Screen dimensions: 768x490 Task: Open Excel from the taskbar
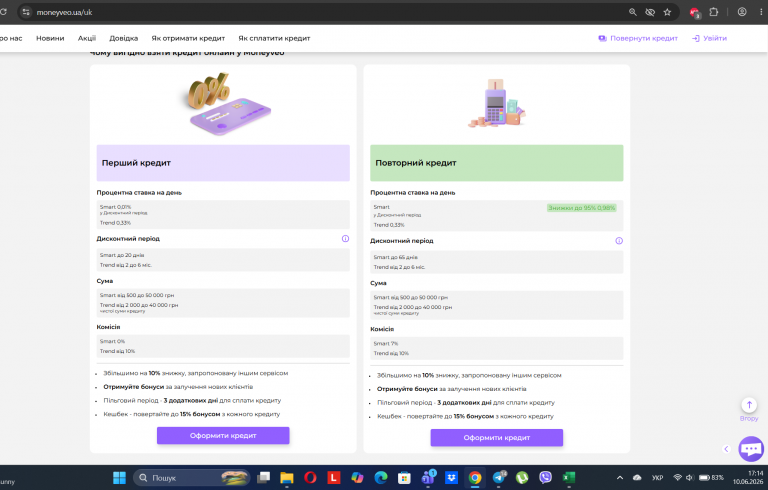569,477
